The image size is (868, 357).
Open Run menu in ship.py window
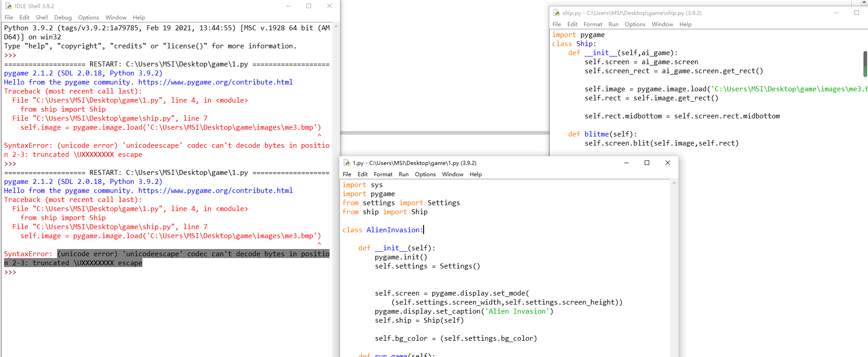(613, 24)
